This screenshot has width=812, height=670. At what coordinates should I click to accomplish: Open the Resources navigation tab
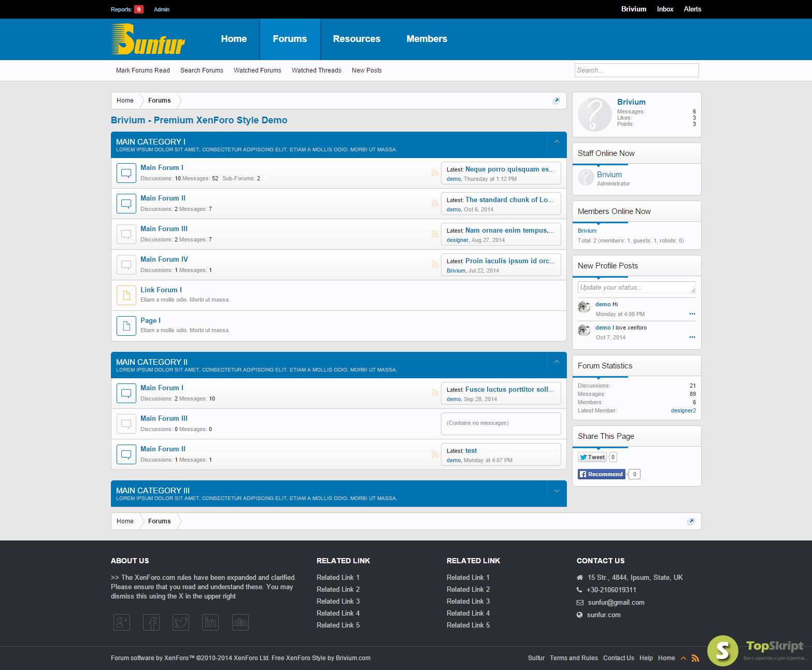tap(357, 39)
